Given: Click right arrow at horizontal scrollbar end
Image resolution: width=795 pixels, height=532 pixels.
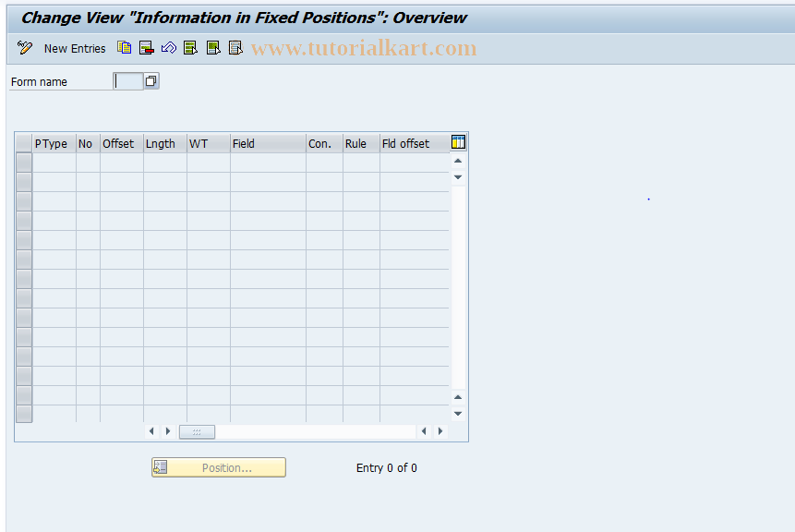Looking at the screenshot, I should point(440,431).
